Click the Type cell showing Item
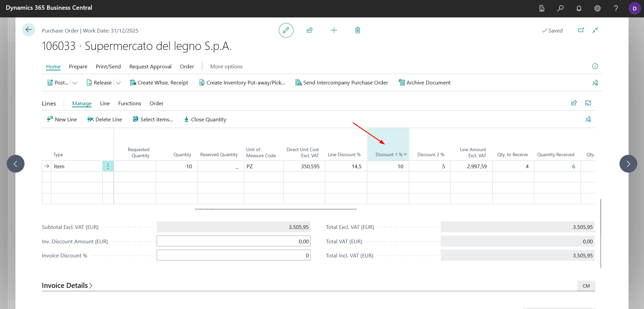The width and height of the screenshot is (644, 309). click(x=77, y=167)
